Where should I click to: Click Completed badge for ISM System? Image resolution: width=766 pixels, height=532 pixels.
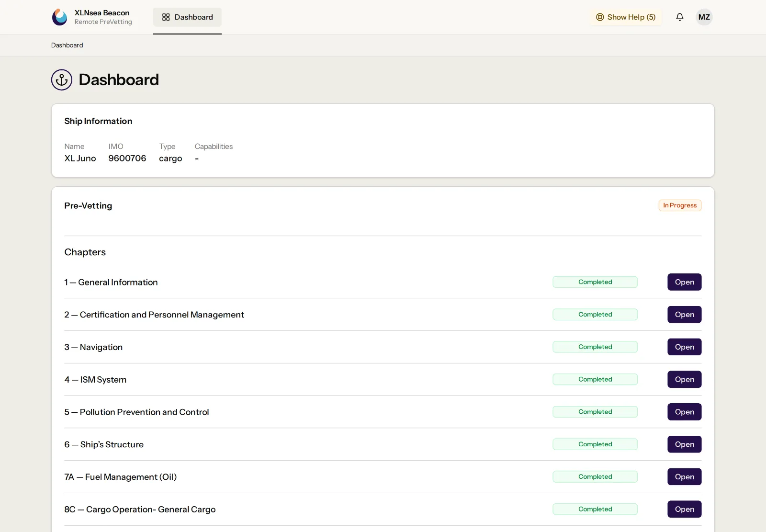[x=595, y=380]
